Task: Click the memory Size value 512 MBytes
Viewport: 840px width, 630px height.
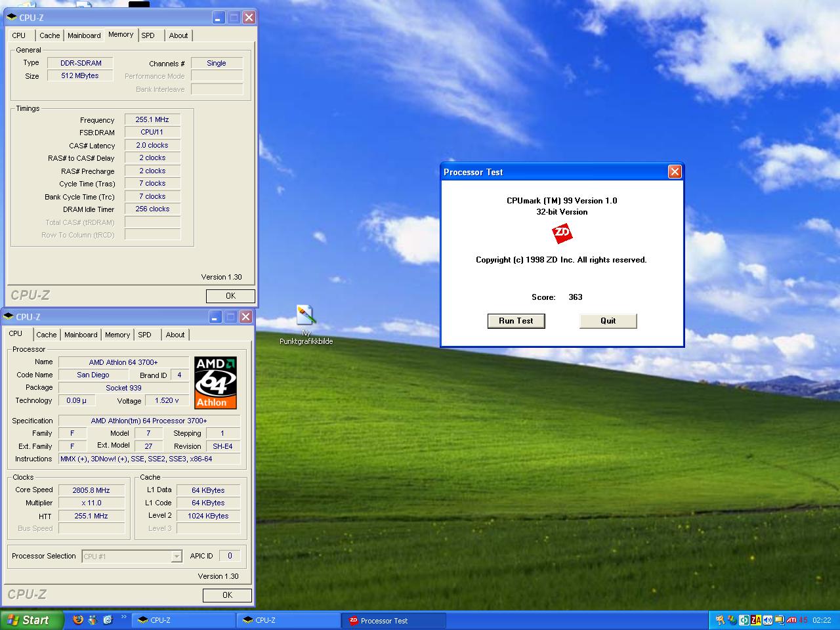Action: coord(80,75)
